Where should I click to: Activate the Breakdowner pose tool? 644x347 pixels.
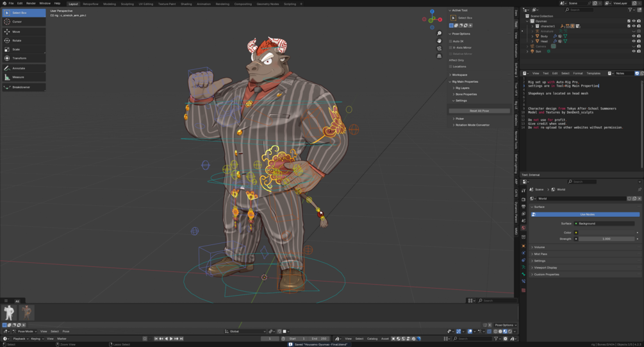coord(24,87)
